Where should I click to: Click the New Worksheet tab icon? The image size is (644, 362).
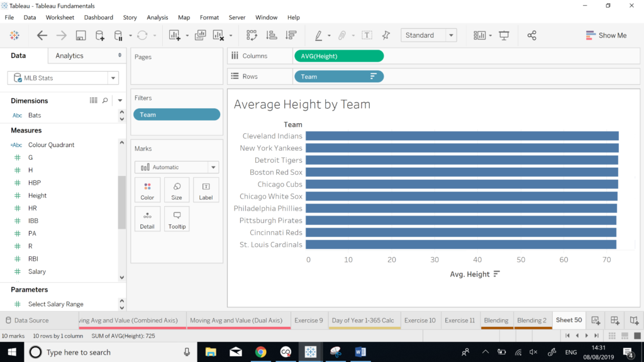click(x=595, y=321)
